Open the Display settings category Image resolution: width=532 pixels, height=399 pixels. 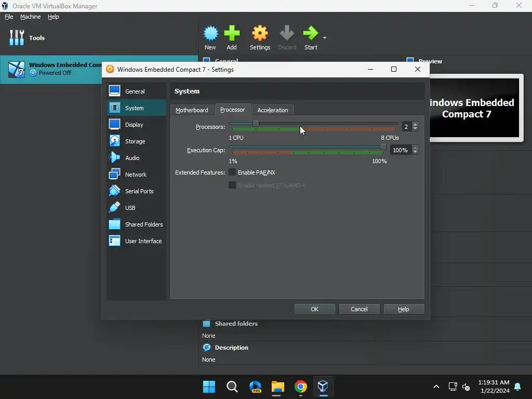[x=137, y=125]
